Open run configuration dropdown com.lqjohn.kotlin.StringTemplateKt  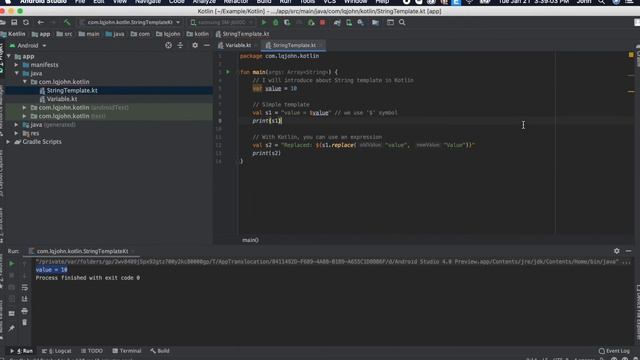coord(130,22)
